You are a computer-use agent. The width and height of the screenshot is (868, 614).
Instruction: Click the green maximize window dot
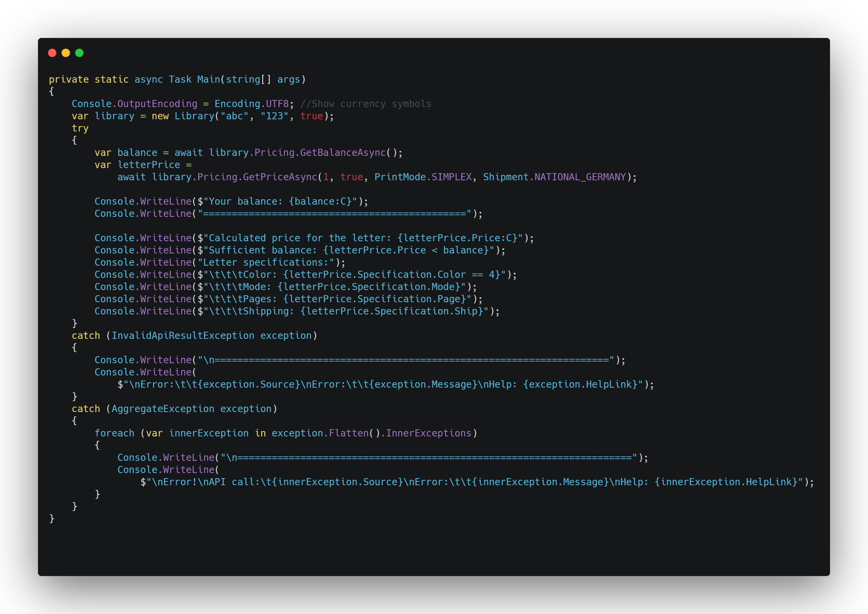click(x=79, y=53)
